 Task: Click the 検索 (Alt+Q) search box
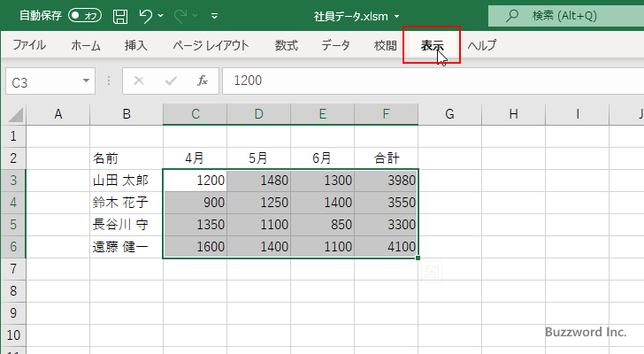point(566,16)
